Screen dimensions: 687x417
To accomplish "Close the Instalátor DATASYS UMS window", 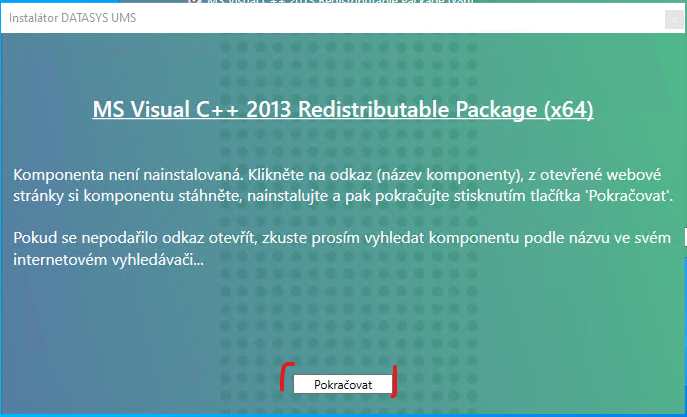I will point(674,20).
